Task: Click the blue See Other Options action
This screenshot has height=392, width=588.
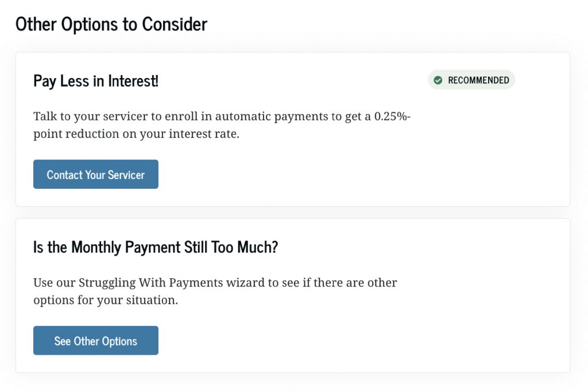Action: point(95,340)
